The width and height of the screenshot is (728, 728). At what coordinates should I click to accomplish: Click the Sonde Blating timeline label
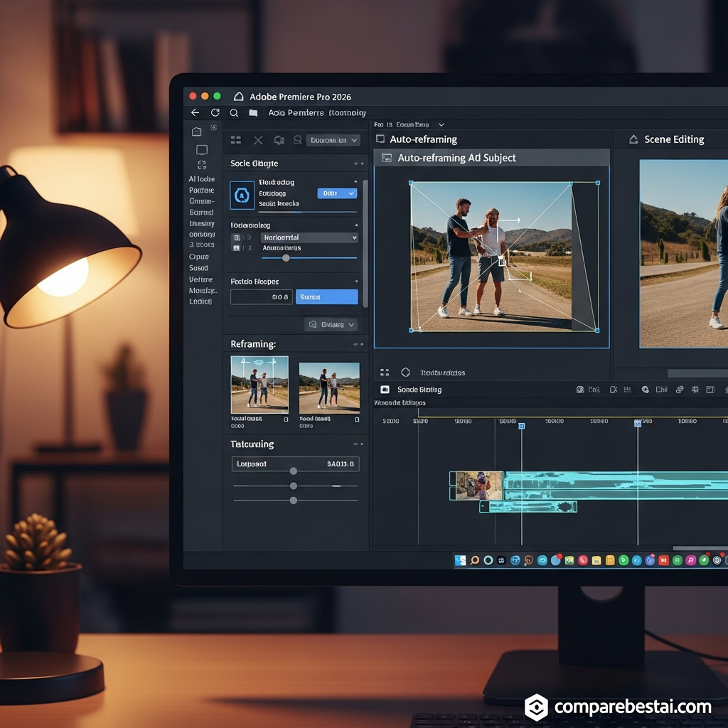click(x=419, y=390)
